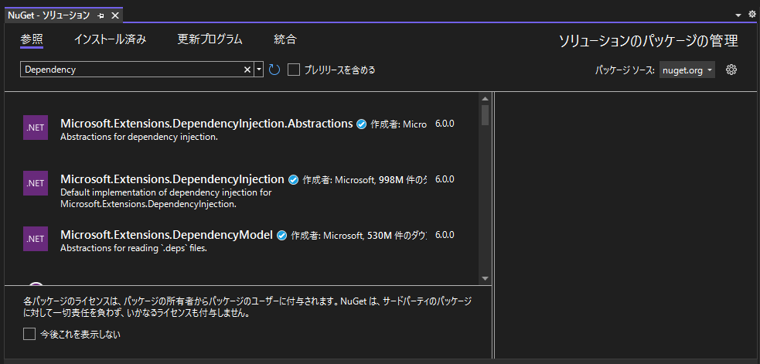Select the .NET icon of DependencyInjection.Abstractions

pos(35,128)
